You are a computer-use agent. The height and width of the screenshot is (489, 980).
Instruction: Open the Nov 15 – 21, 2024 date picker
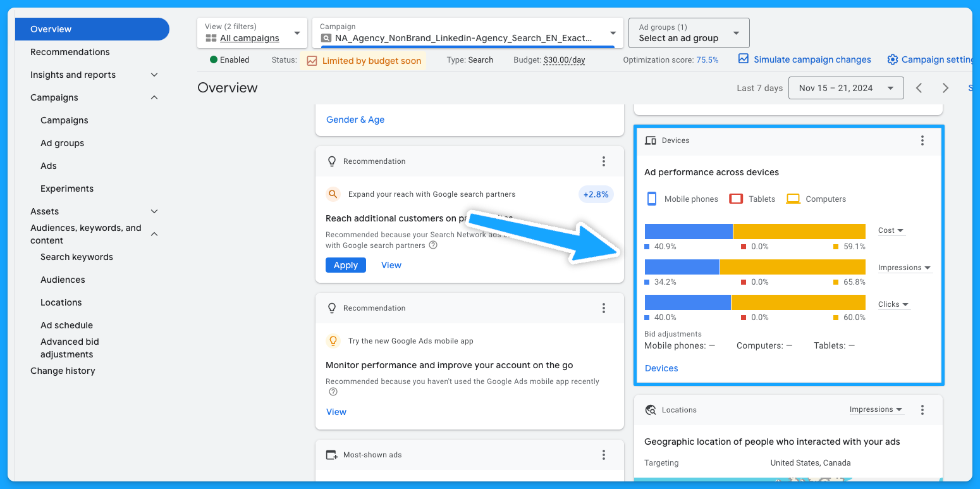click(846, 88)
